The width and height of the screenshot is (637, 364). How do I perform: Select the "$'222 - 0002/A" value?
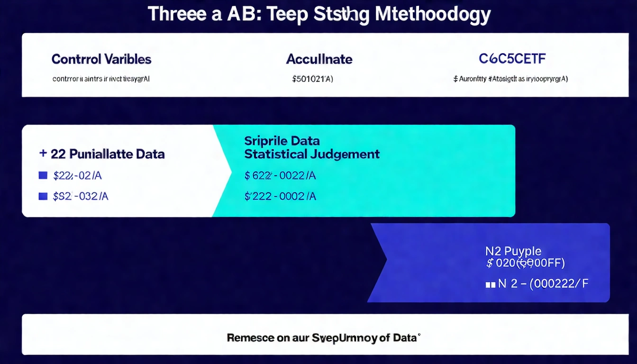(x=280, y=196)
